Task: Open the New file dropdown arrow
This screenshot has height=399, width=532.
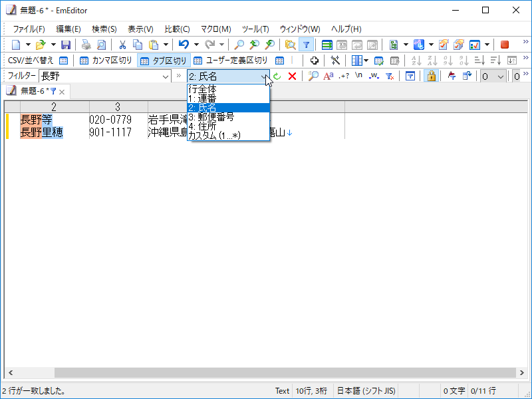Action: [x=28, y=45]
